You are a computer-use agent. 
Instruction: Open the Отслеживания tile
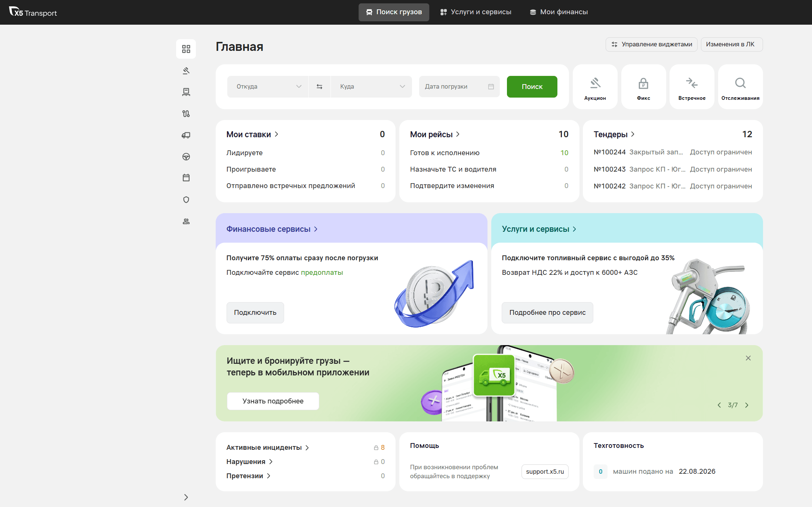740,87
